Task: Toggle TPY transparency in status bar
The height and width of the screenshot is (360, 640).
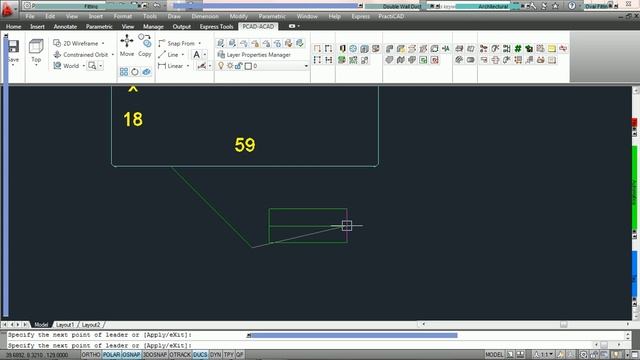Action: 228,355
